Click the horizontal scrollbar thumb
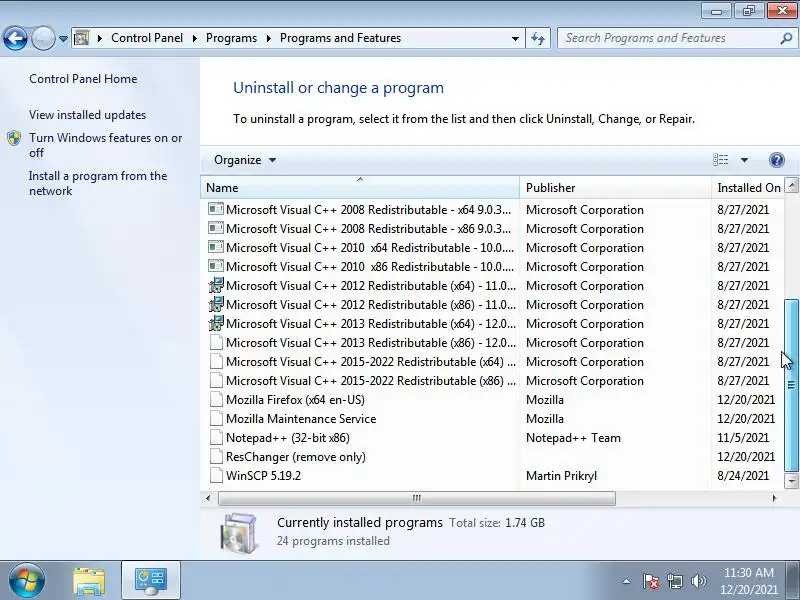This screenshot has width=800, height=600. click(x=416, y=498)
